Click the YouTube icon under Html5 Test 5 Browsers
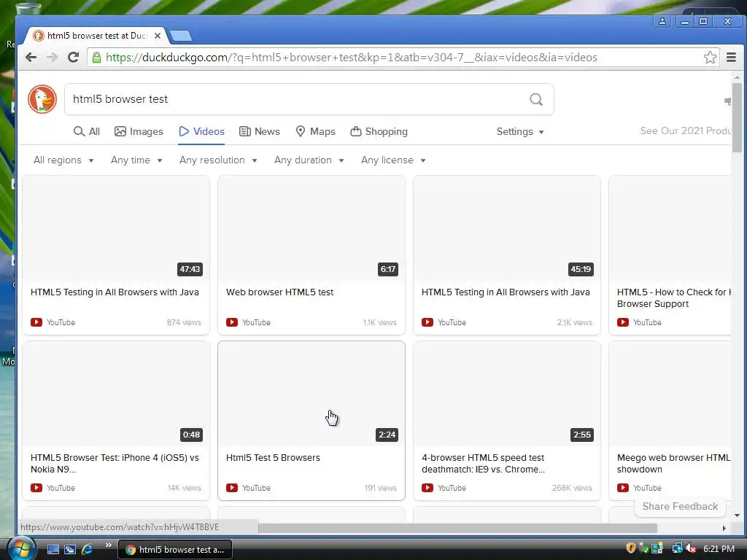 pyautogui.click(x=232, y=488)
